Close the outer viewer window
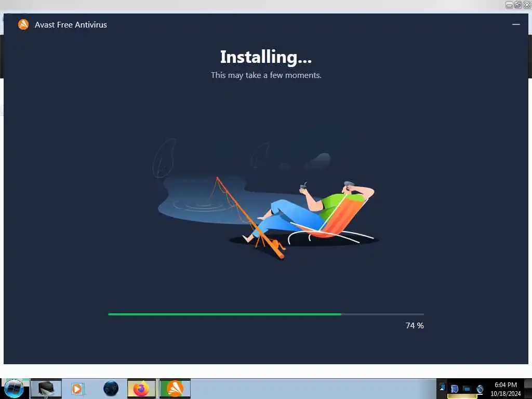This screenshot has height=399, width=532. pos(527,5)
